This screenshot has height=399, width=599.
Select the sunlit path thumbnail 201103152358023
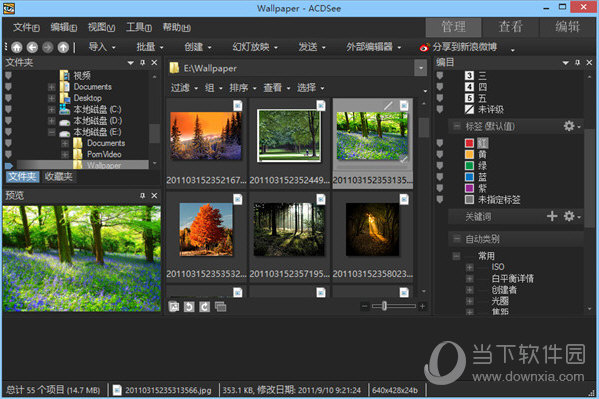coord(372,229)
